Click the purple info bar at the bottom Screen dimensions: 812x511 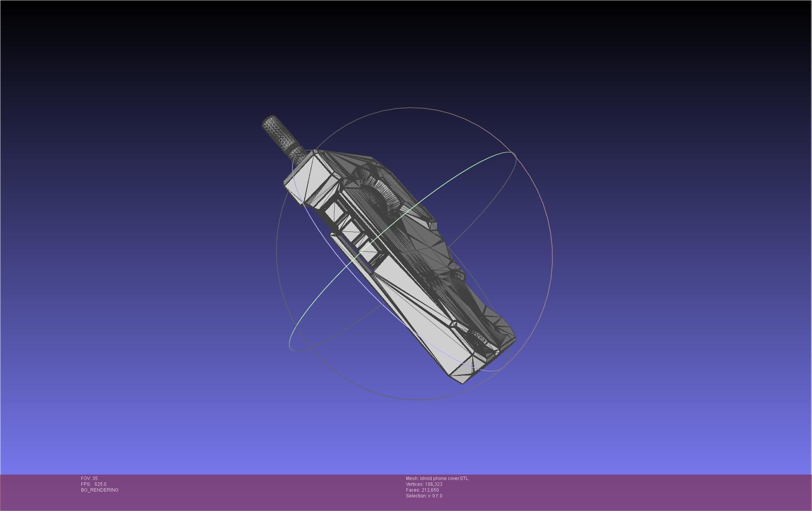[x=620, y=492]
